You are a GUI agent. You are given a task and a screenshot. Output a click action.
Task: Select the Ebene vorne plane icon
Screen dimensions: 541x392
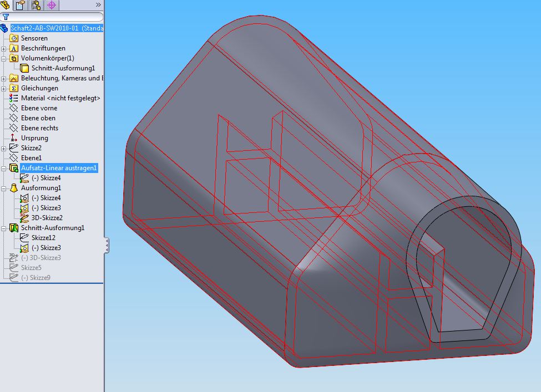(14, 108)
